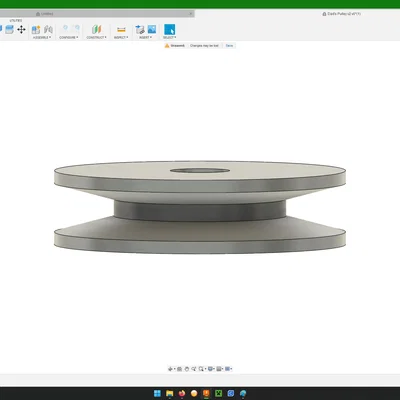Switch to the Dad's Pulley document tab
Viewport: 400px width, 400px height.
coord(341,14)
